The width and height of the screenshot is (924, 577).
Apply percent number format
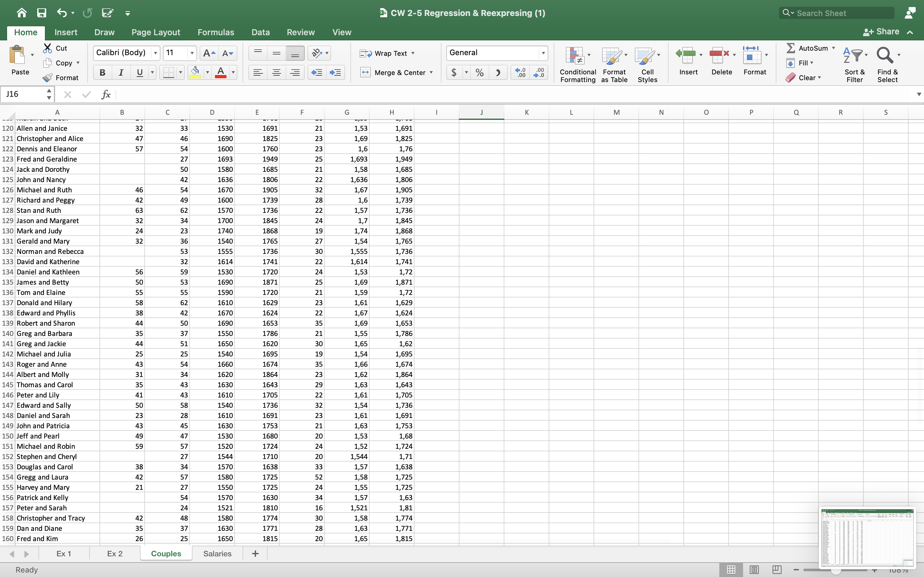click(479, 72)
